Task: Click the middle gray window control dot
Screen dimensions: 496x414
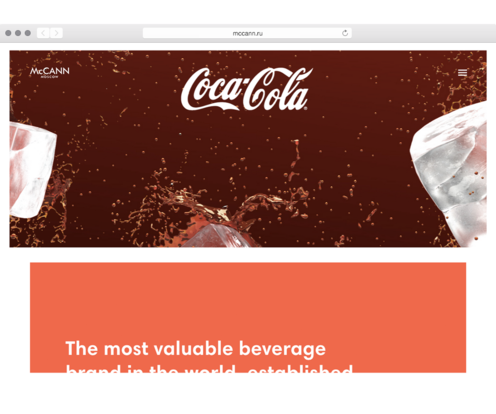Action: (18, 33)
